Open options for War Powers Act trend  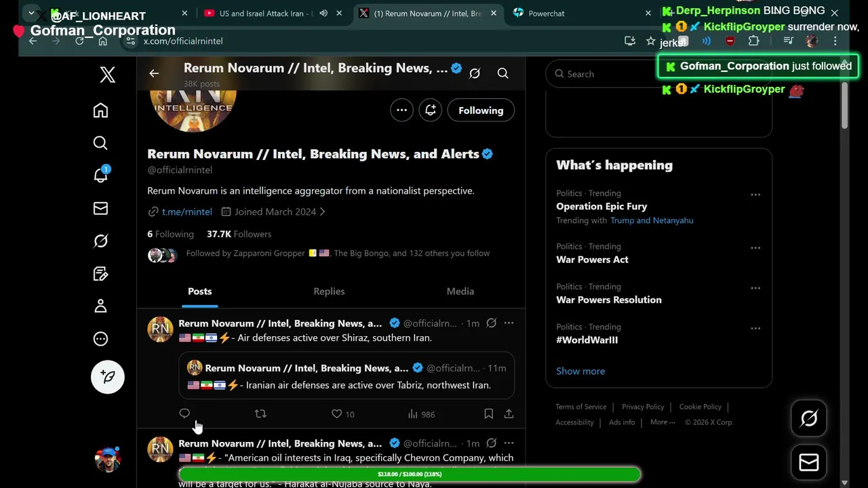click(755, 248)
